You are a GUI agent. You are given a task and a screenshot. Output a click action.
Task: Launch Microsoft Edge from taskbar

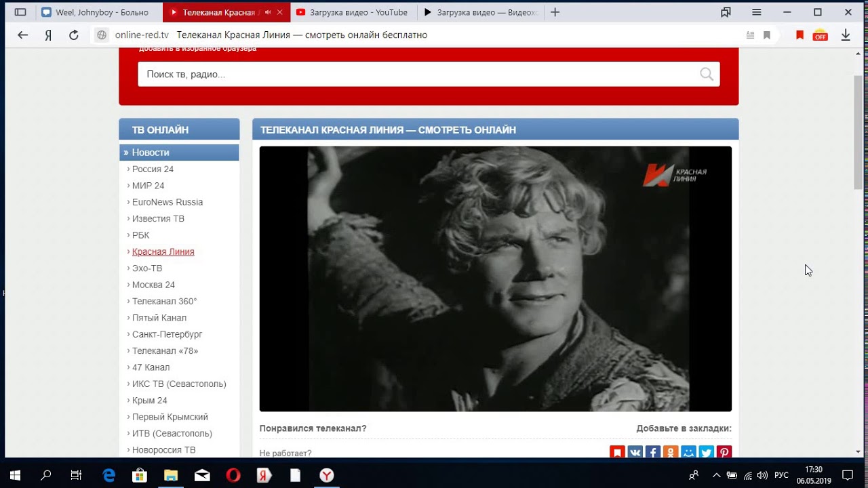click(x=108, y=475)
